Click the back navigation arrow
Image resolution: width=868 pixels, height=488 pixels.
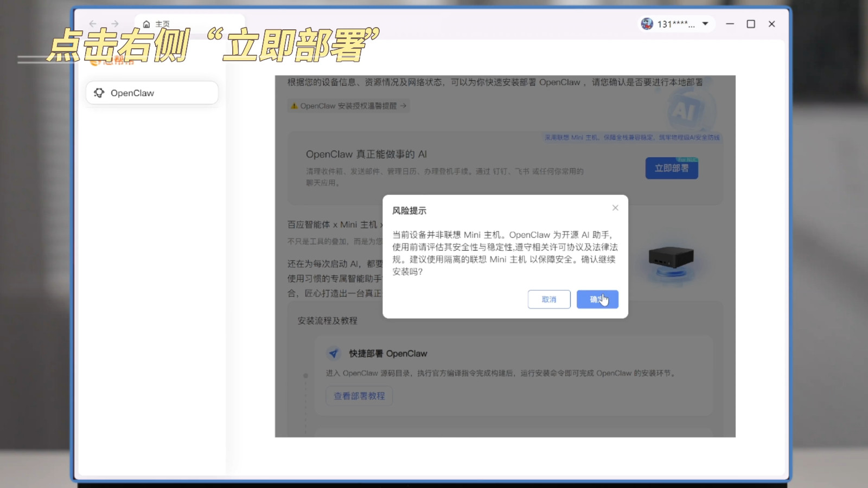point(93,24)
